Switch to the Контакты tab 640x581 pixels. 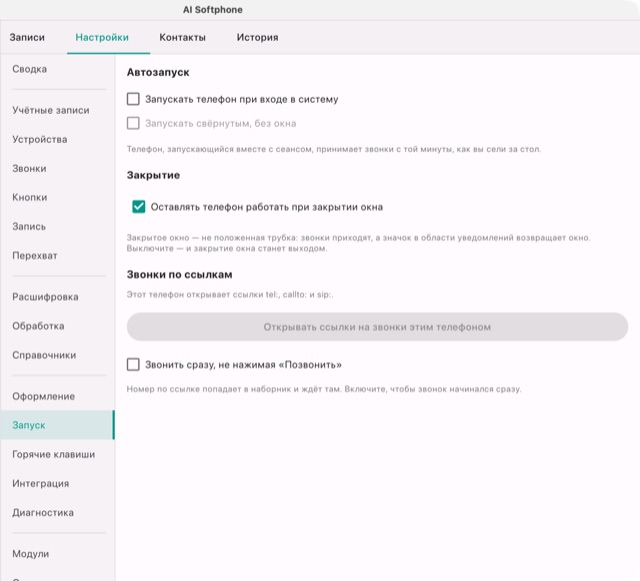[x=182, y=37]
